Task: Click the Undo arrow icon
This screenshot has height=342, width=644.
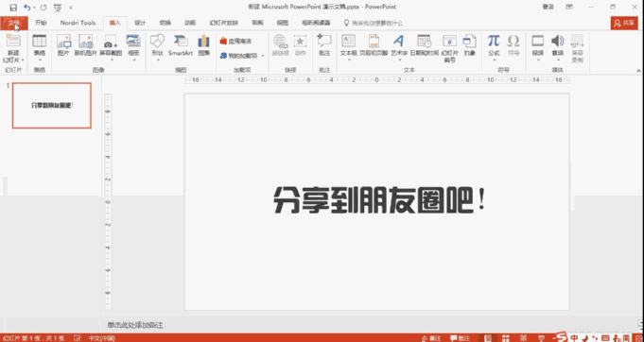Action: pos(27,8)
